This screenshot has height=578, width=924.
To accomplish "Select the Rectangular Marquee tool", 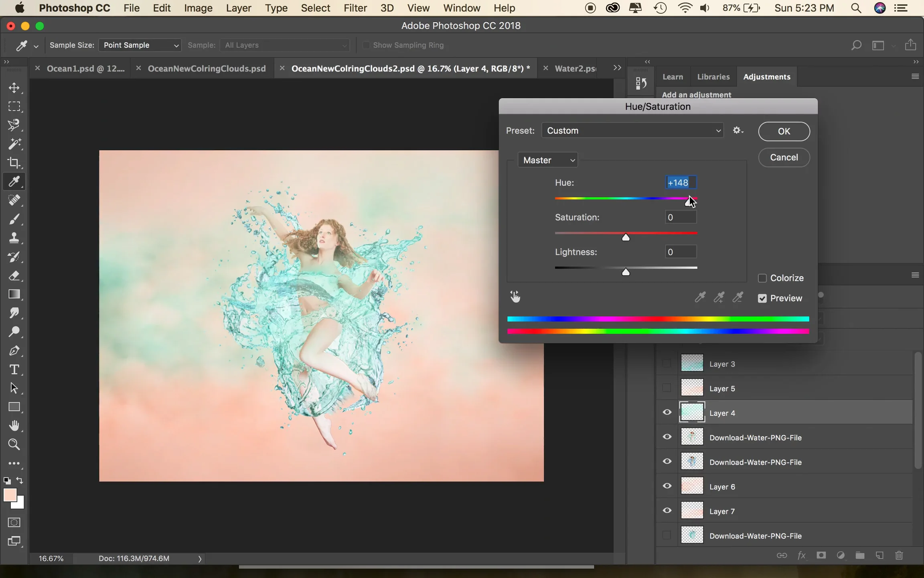I will (14, 106).
